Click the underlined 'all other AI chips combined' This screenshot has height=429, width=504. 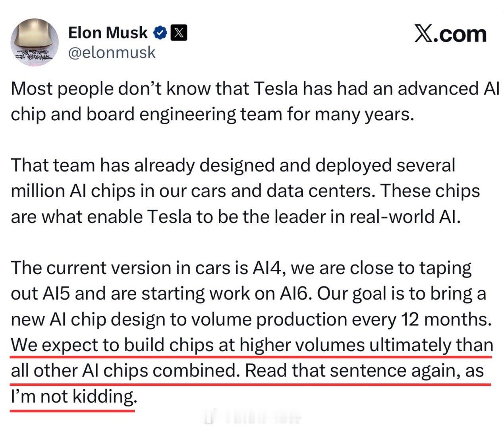pos(124,371)
